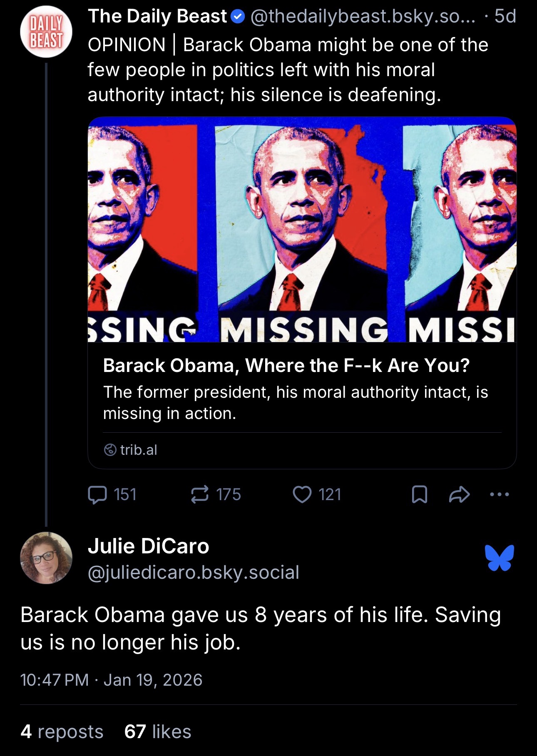
Task: Open The Daily Beast profile avatar
Action: pos(46,32)
